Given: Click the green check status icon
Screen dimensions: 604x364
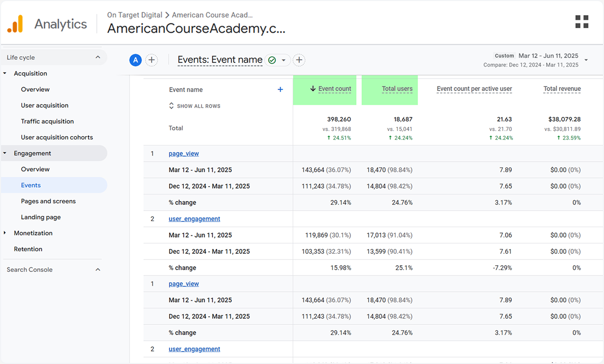Looking at the screenshot, I should tap(272, 60).
